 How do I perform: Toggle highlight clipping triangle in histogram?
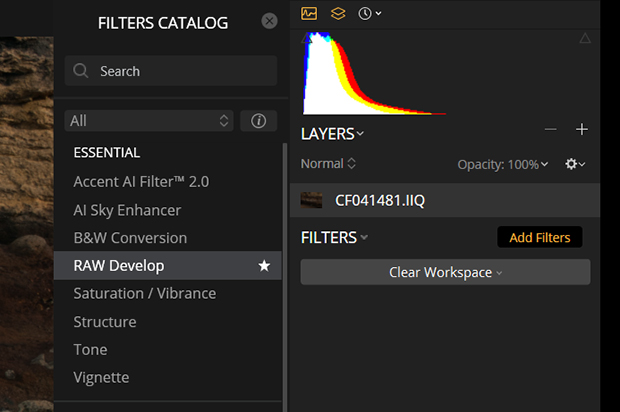pos(585,38)
